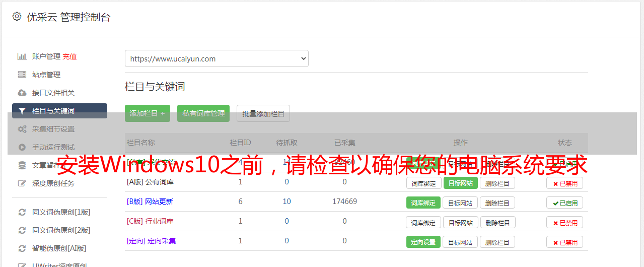Viewport: 644px width, 267px height.
Task: Click the funnel icon for 栏目与关键词
Action: click(22, 111)
